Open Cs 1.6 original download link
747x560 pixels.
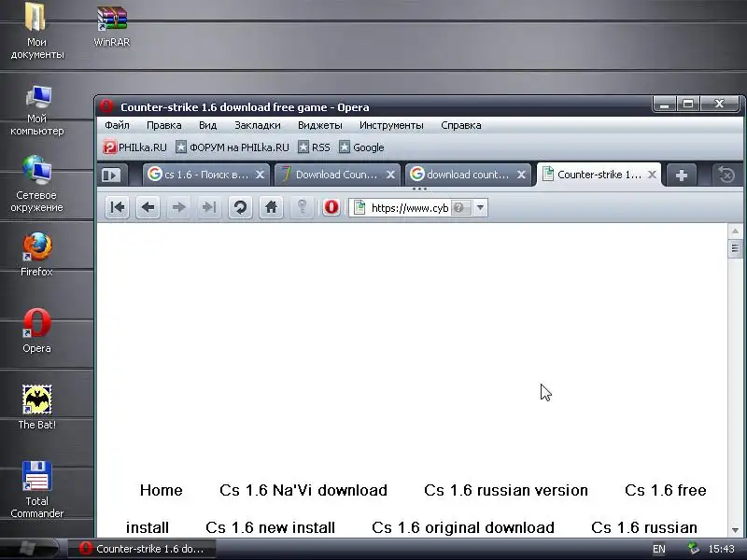(x=463, y=527)
